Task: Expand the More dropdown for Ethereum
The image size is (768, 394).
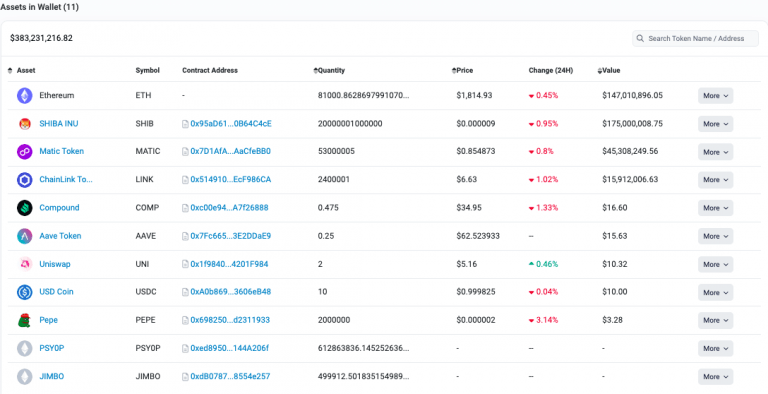Action: coord(715,96)
